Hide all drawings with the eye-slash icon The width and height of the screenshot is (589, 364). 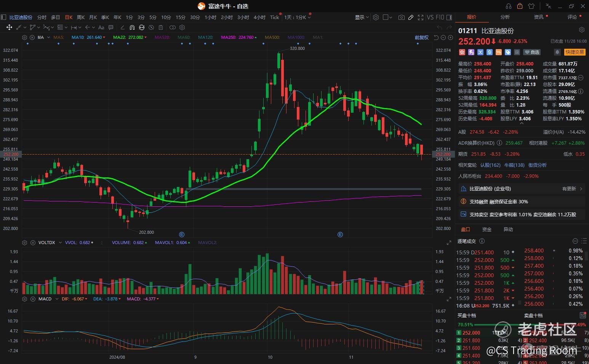tap(151, 27)
